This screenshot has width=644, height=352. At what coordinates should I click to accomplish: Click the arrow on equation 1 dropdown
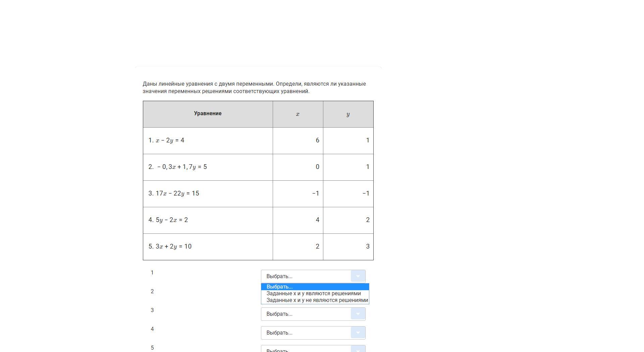tap(358, 276)
